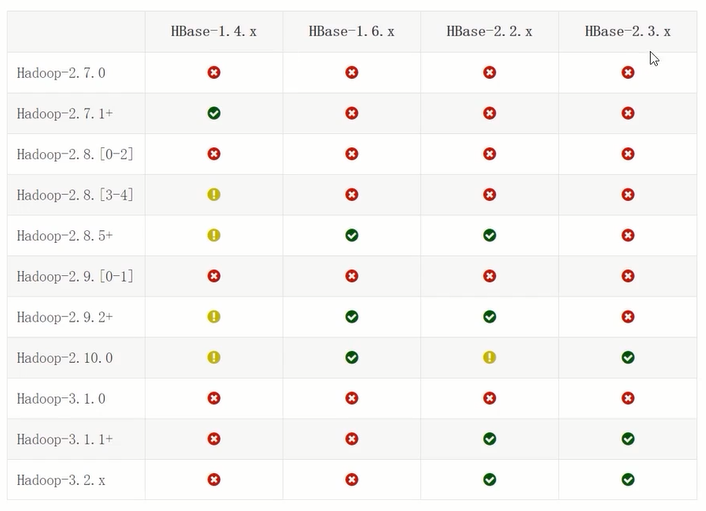Click the HBase-1.6.x column header
Image resolution: width=706 pixels, height=511 pixels.
coord(352,31)
